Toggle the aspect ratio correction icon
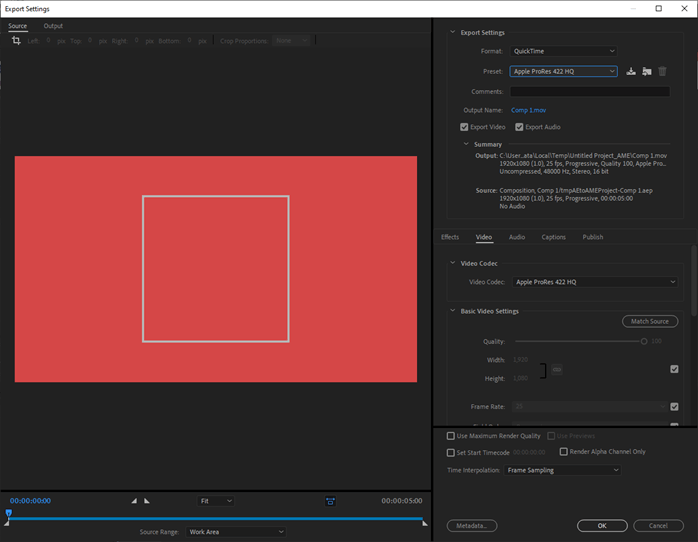The width and height of the screenshot is (698, 542). coord(330,500)
